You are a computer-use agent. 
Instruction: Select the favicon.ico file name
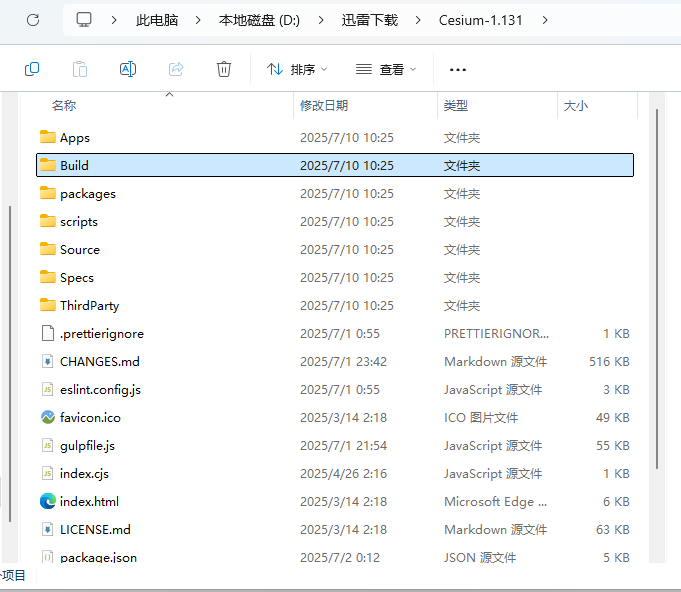90,417
